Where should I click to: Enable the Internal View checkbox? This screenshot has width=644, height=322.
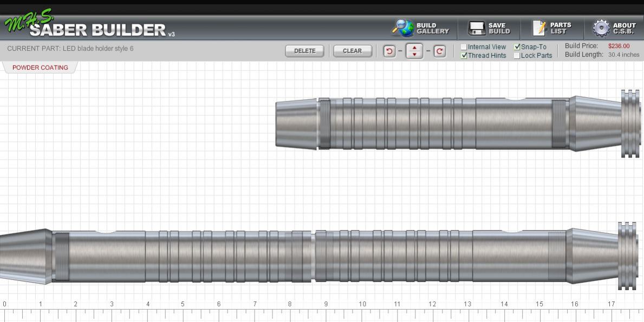coord(464,47)
